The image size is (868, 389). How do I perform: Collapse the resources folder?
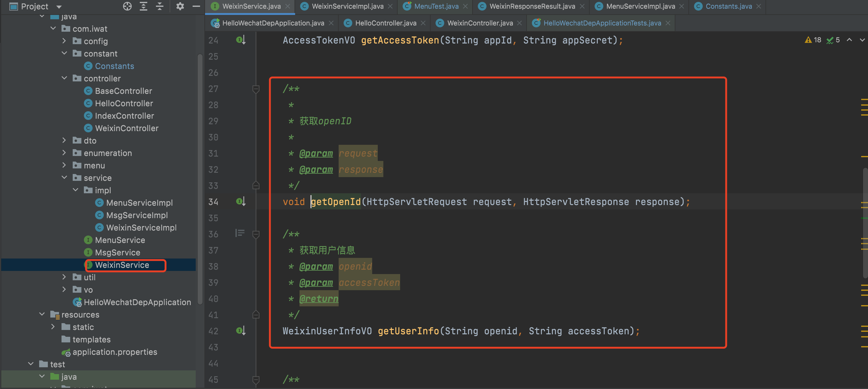(42, 314)
